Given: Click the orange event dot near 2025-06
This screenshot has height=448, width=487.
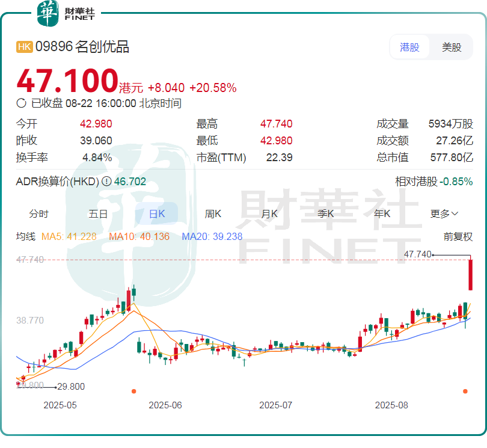Looking at the screenshot, I should point(134,391).
